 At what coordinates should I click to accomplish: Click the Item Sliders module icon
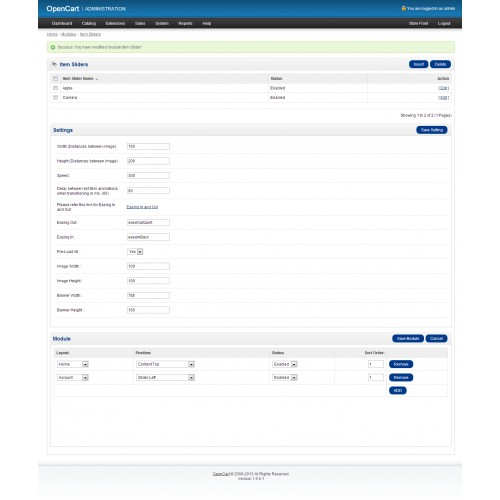pyautogui.click(x=54, y=64)
